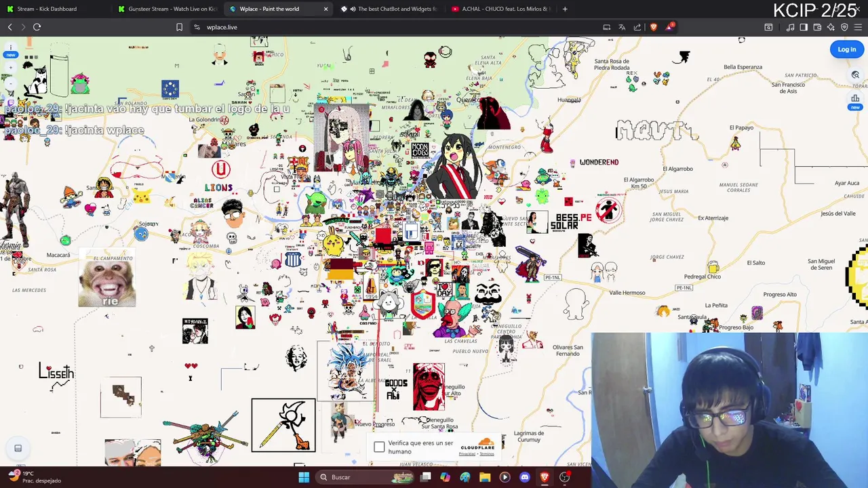
Task: Open the map search icon below Log in
Action: tap(855, 75)
